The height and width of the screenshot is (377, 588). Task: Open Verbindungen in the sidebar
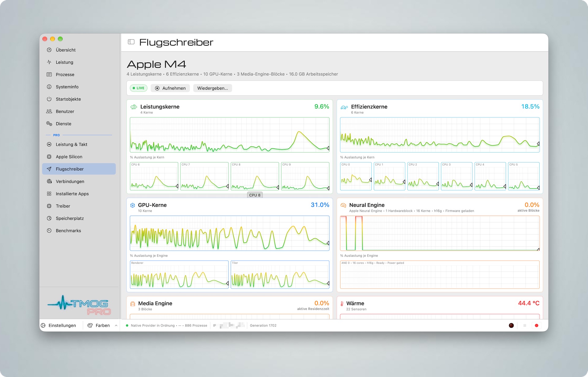79,181
